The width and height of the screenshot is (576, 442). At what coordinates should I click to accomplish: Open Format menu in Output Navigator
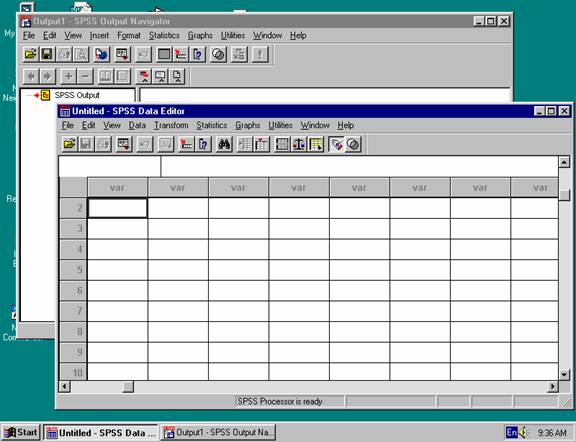tap(129, 36)
